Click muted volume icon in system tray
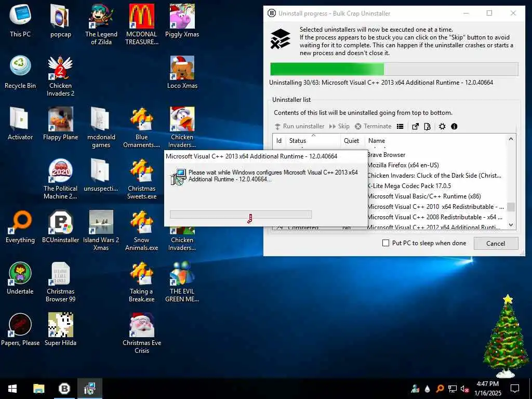 click(464, 389)
